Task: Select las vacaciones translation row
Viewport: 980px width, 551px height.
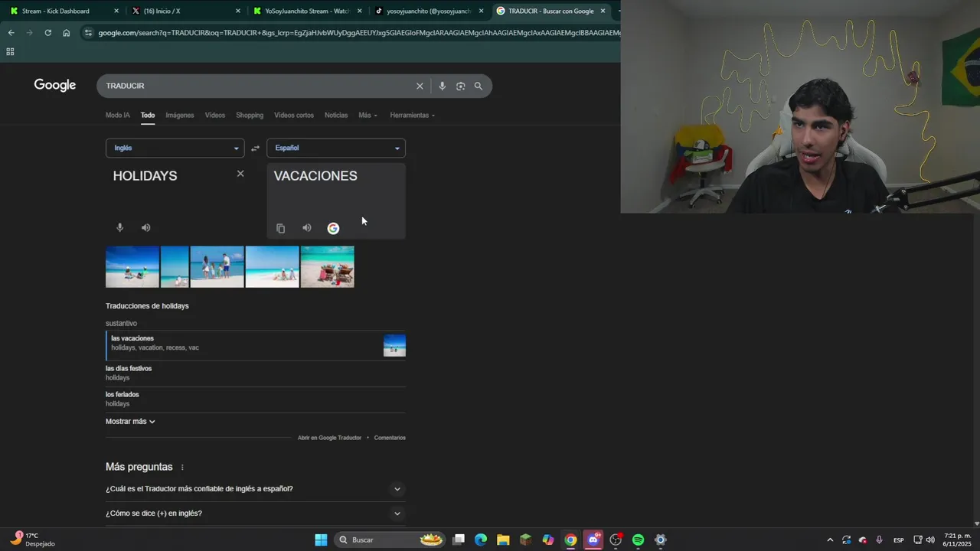Action: (256, 345)
